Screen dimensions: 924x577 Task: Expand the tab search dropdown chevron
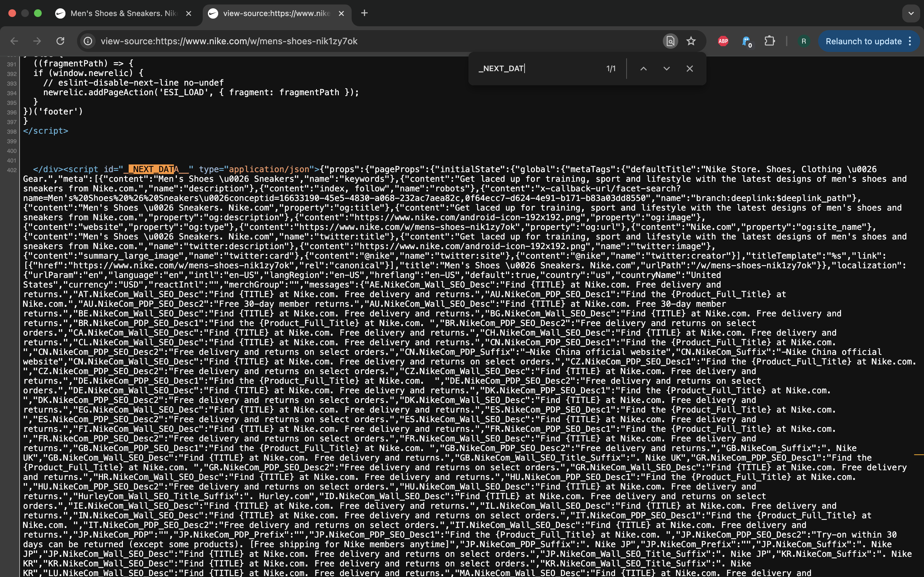click(x=911, y=13)
